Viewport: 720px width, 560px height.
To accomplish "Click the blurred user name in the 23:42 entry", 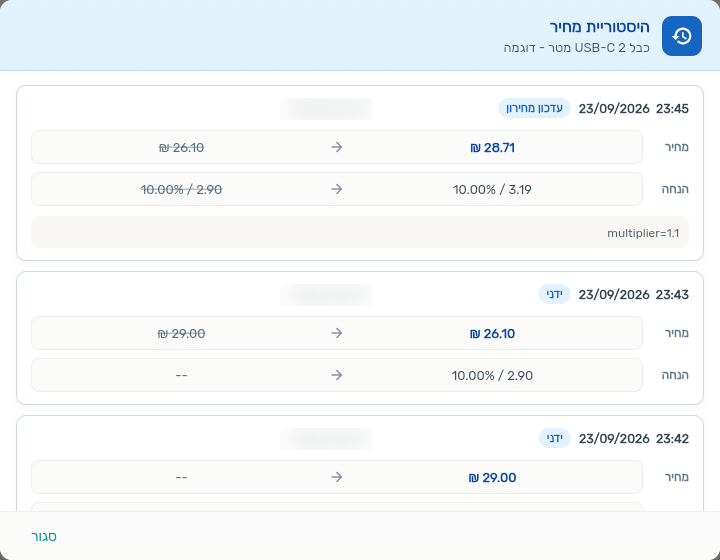I will coord(326,439).
